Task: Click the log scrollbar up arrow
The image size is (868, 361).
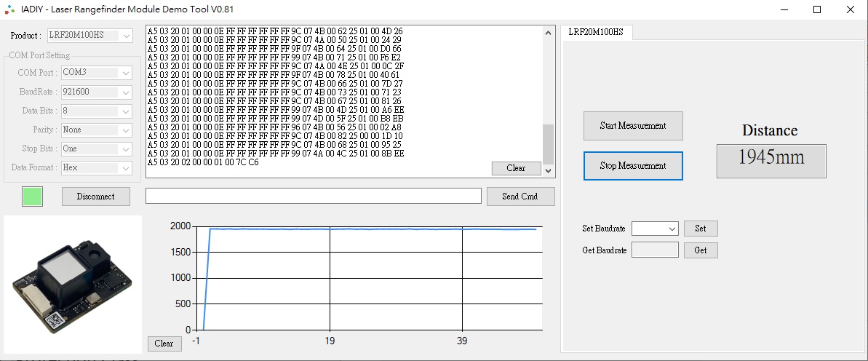Action: click(549, 33)
